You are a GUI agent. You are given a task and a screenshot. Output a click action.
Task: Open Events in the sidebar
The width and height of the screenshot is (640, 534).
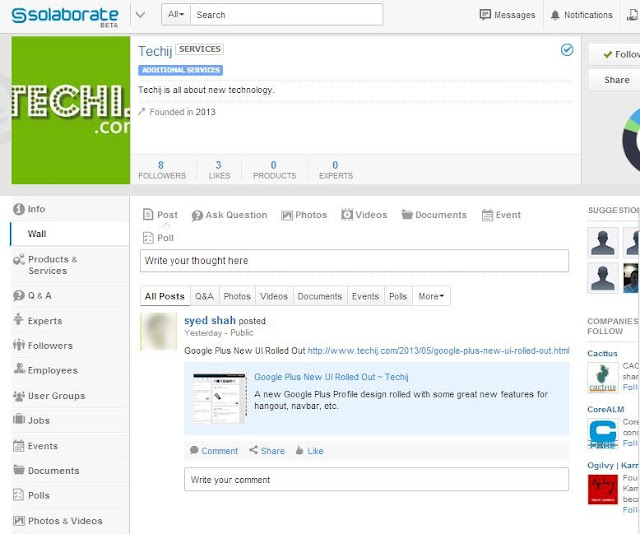click(70, 446)
